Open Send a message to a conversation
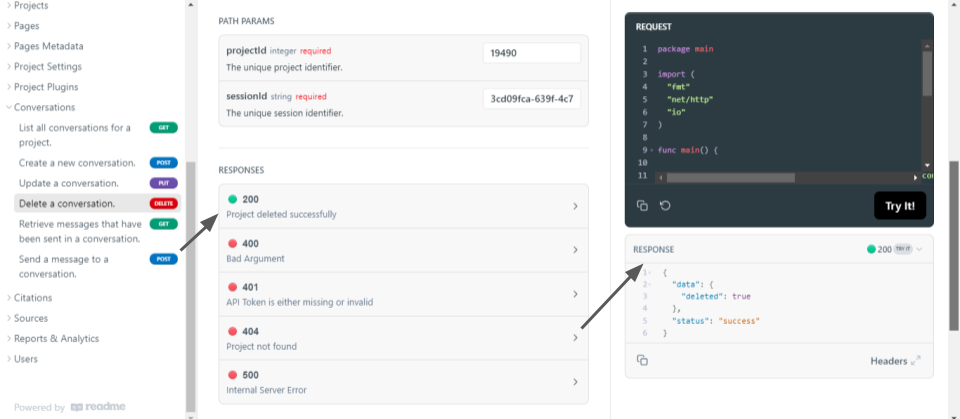The width and height of the screenshot is (960, 419). (64, 266)
